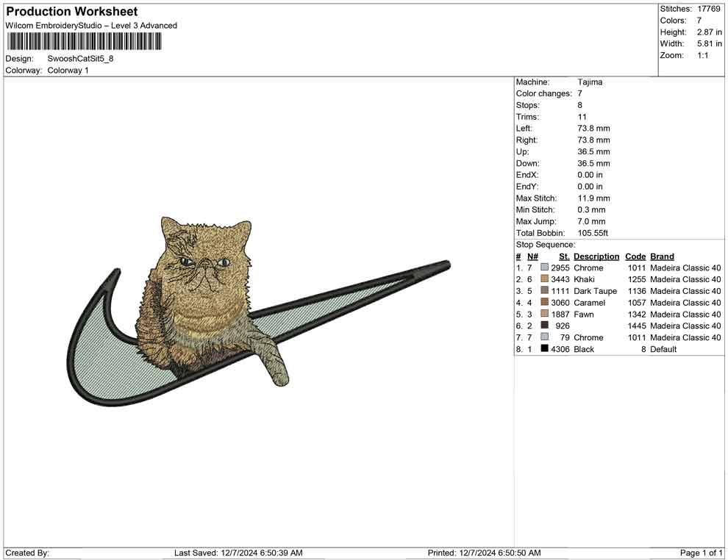The image size is (728, 560).
Task: Click the stitch count 17769
Action: [708, 9]
